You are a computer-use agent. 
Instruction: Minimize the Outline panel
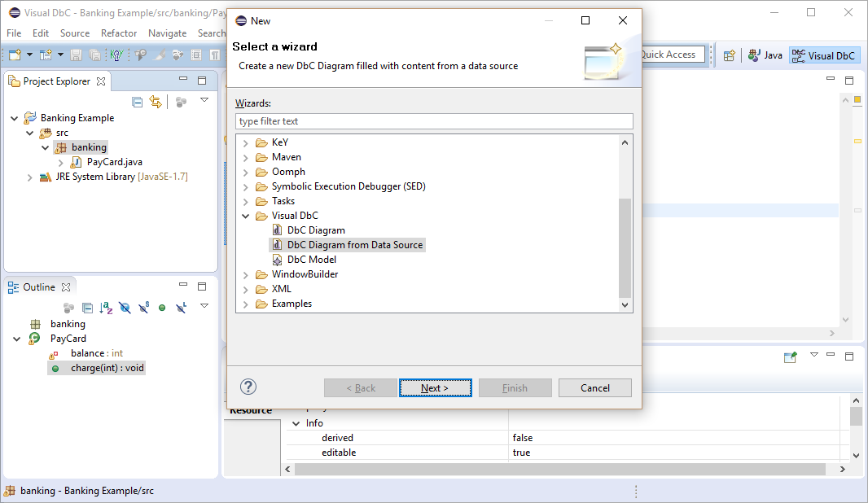(x=183, y=285)
